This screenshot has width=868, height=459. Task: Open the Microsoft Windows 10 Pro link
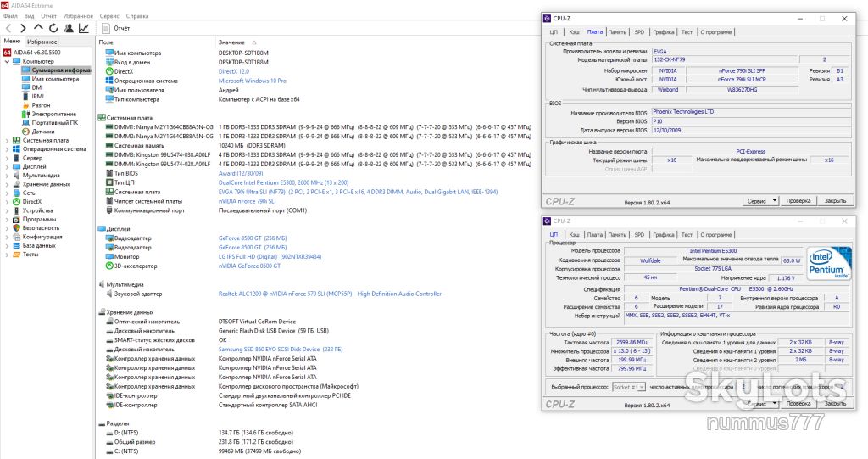tap(253, 81)
